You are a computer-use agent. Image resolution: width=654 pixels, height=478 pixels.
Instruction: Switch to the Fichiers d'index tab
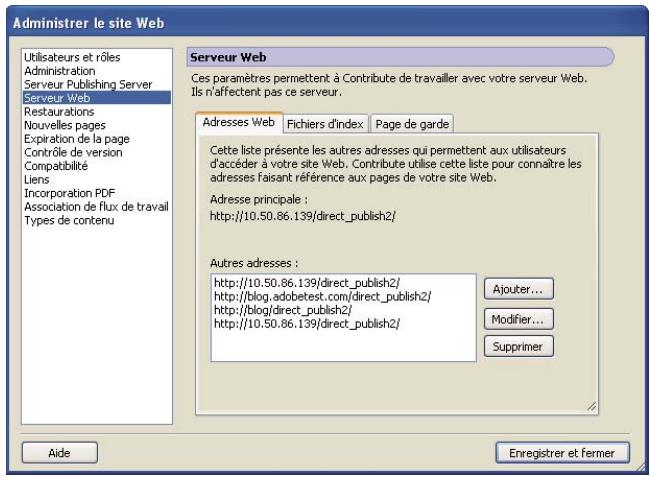(325, 124)
